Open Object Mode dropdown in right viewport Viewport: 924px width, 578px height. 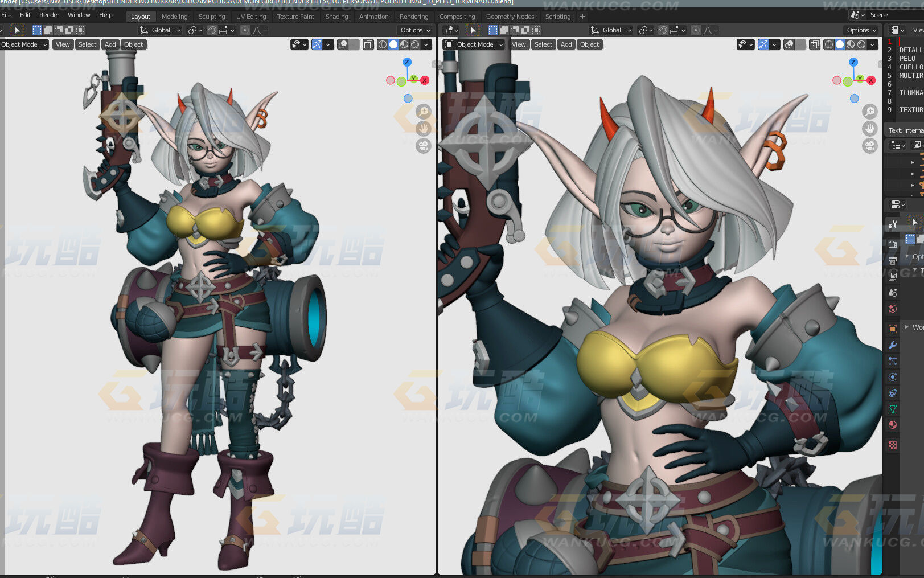click(x=474, y=44)
